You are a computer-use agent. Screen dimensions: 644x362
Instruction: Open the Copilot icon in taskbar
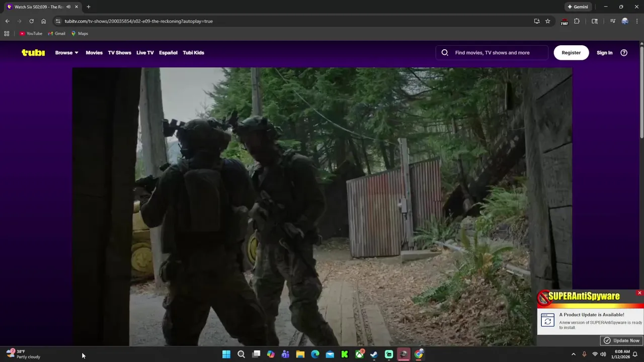[271, 354]
